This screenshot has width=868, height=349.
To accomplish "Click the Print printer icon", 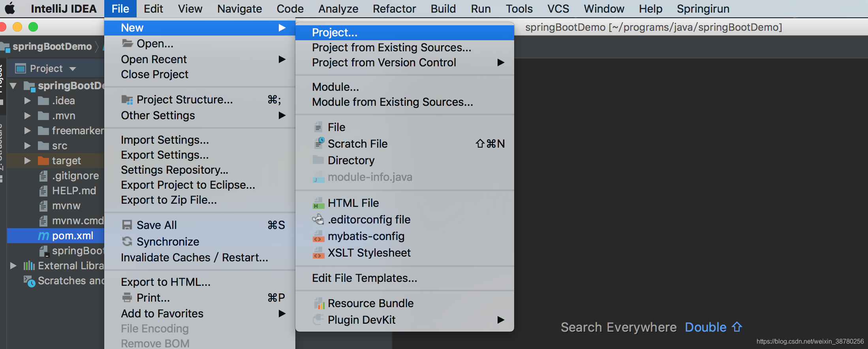I will pos(127,297).
